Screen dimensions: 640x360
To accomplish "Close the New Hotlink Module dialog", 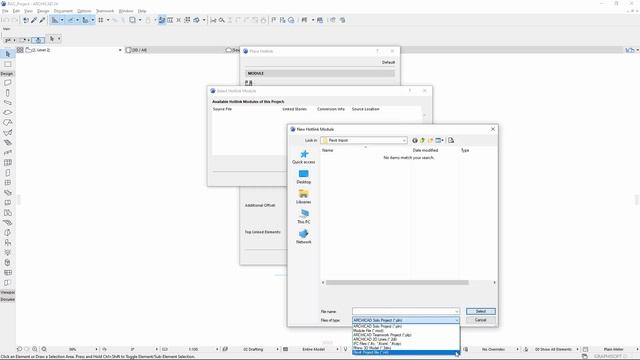I will coord(493,129).
